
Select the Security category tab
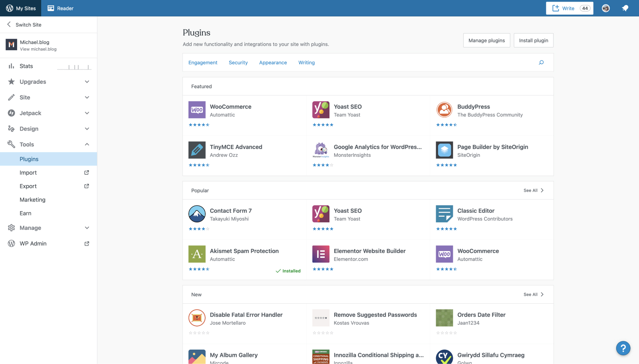tap(238, 63)
